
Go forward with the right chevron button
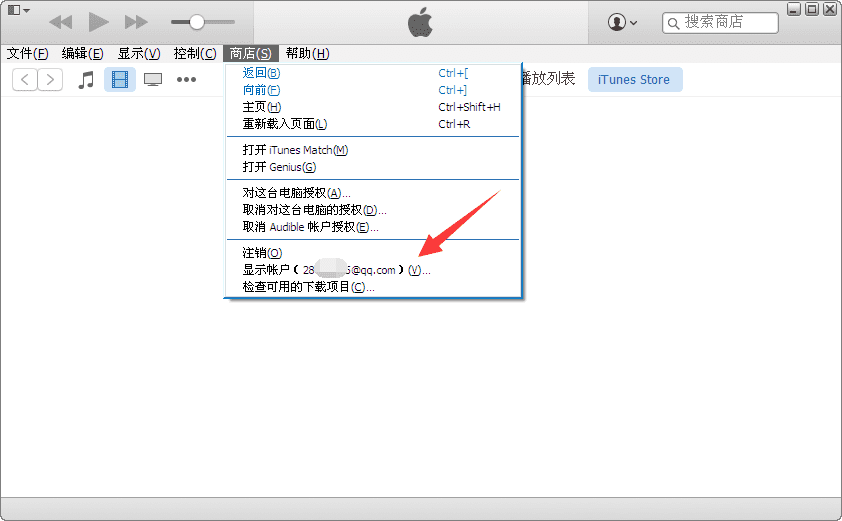click(x=50, y=79)
